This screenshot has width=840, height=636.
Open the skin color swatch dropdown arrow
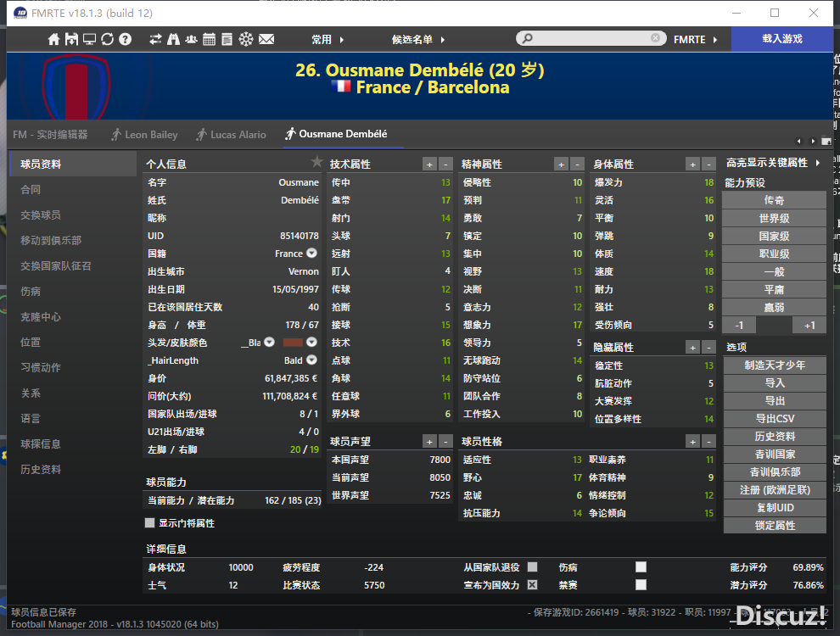pyautogui.click(x=311, y=342)
